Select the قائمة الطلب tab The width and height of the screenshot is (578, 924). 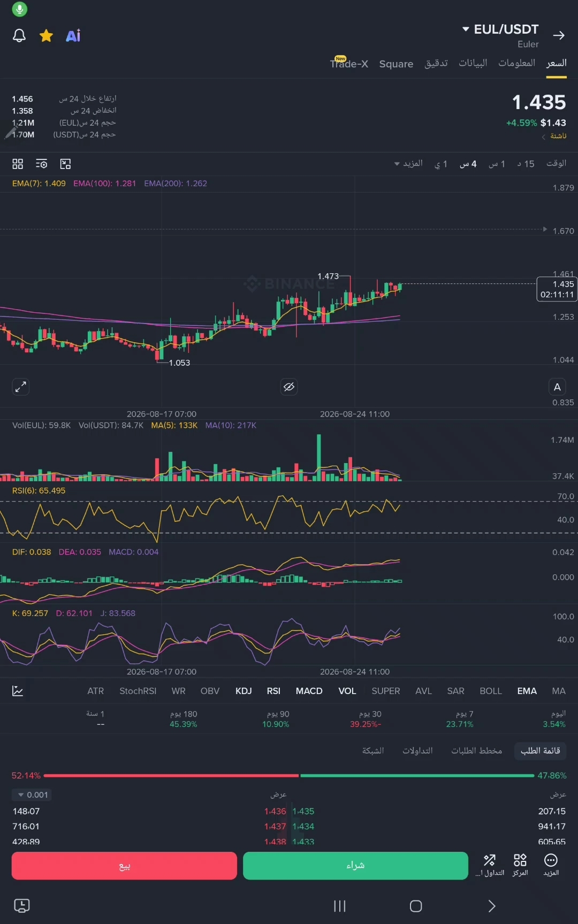(x=541, y=751)
